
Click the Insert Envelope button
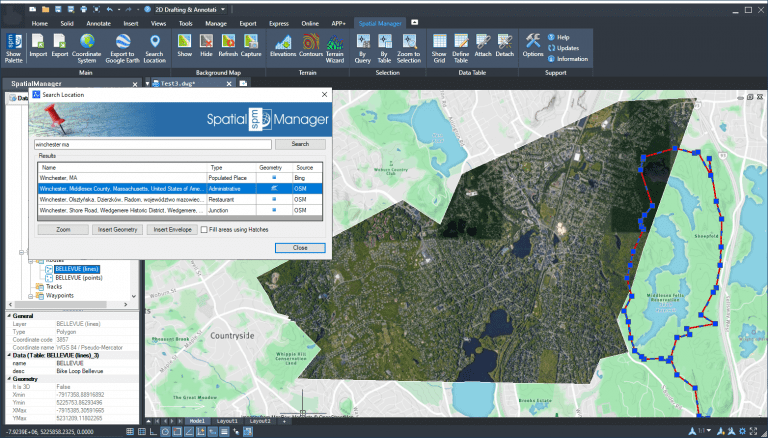pos(172,229)
